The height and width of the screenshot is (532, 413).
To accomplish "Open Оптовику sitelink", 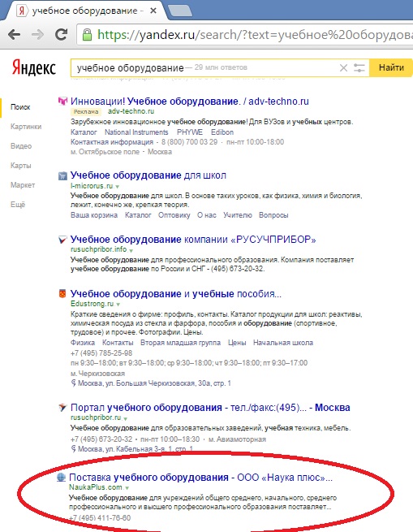I will point(174,215).
